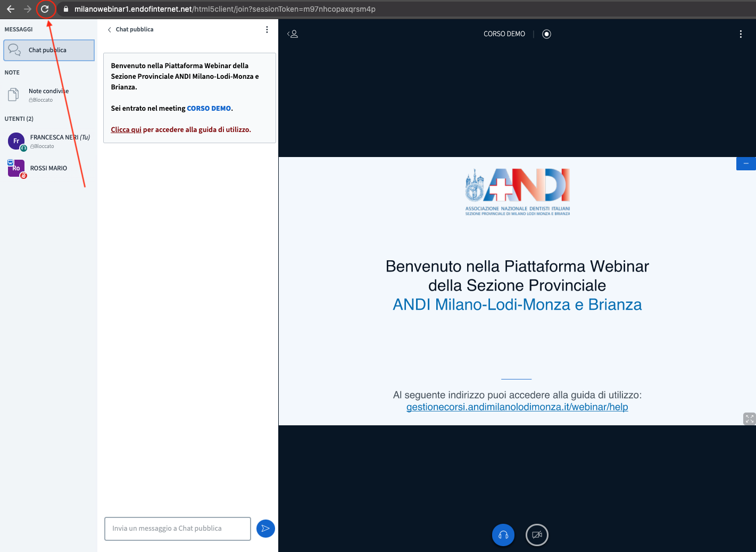Send the chat message with the blue arrow button
The height and width of the screenshot is (552, 756).
[x=265, y=529]
